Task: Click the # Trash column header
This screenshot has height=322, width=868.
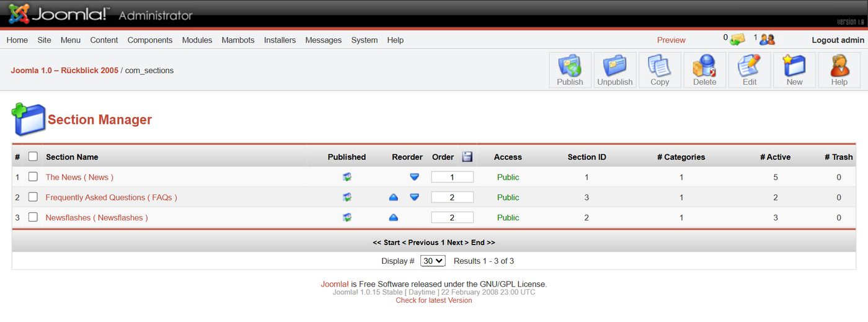Action: 838,157
